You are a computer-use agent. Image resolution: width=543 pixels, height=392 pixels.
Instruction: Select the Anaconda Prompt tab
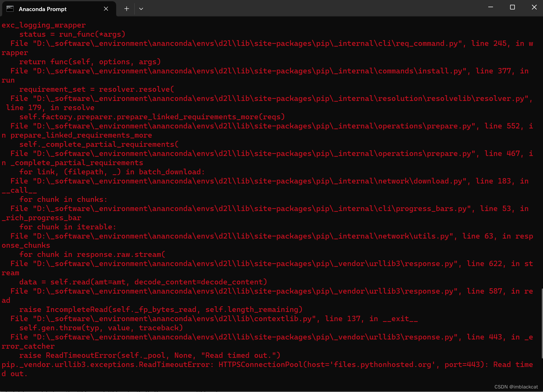59,9
